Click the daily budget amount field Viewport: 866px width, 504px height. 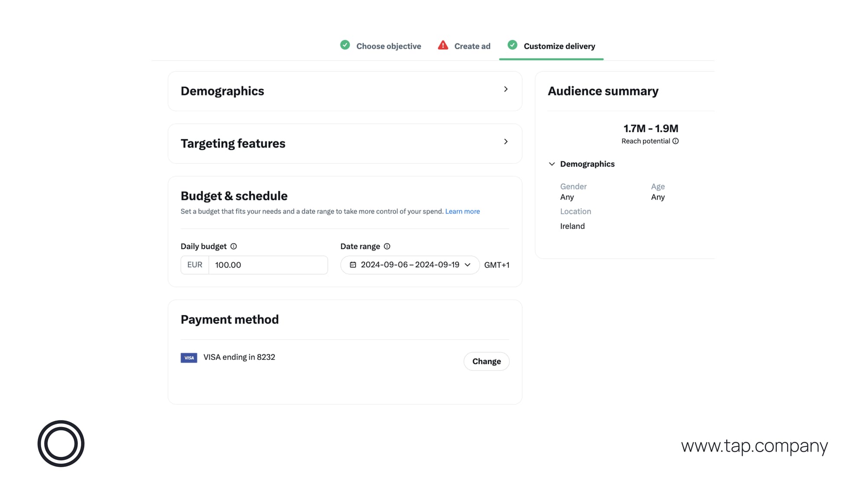tap(268, 265)
